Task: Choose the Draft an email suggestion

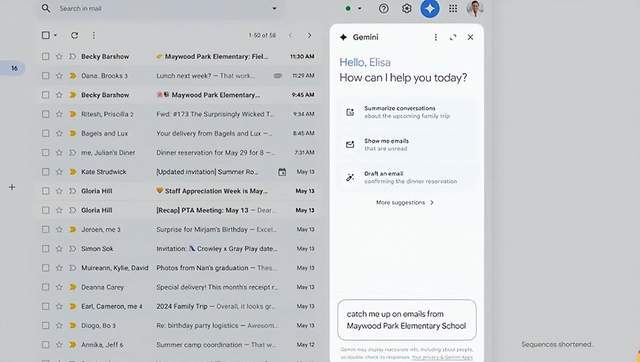Action: (407, 177)
